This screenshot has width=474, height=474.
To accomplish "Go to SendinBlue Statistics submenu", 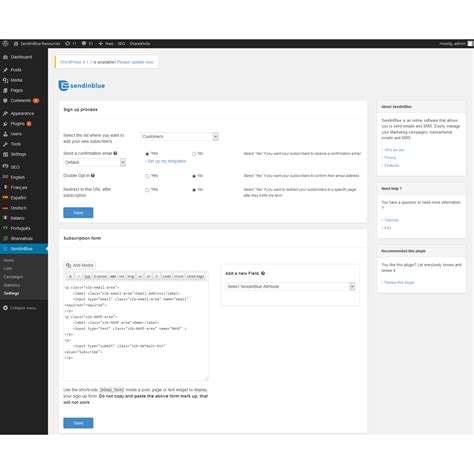I will pyautogui.click(x=12, y=285).
